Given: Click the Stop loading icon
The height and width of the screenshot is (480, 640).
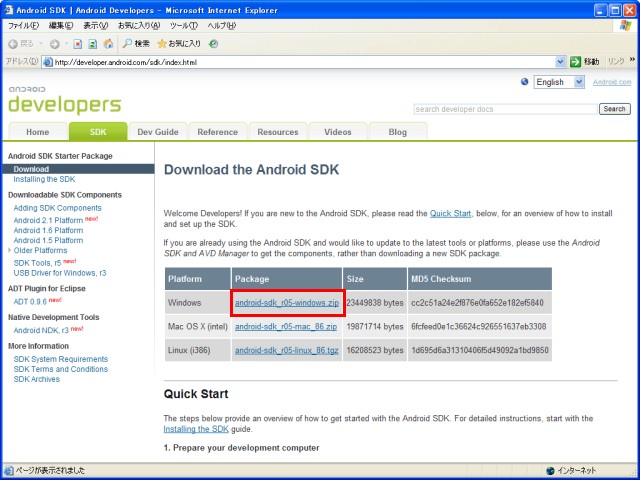Looking at the screenshot, I should [x=78, y=44].
